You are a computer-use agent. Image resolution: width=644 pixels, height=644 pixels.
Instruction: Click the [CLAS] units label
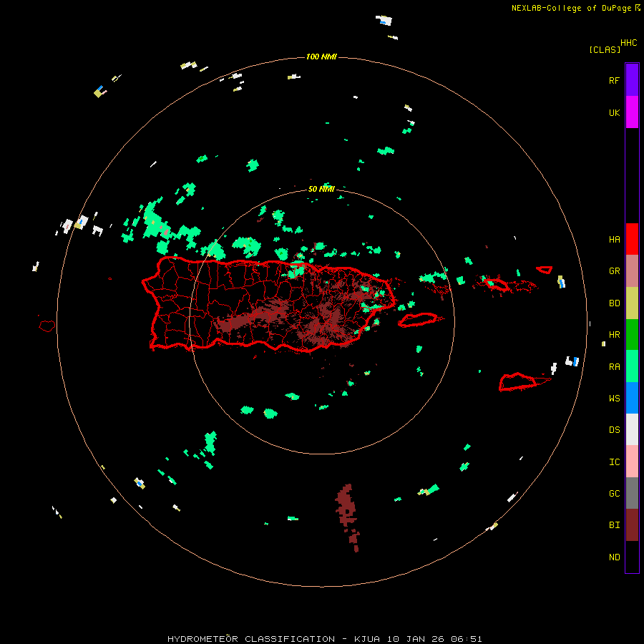605,49
